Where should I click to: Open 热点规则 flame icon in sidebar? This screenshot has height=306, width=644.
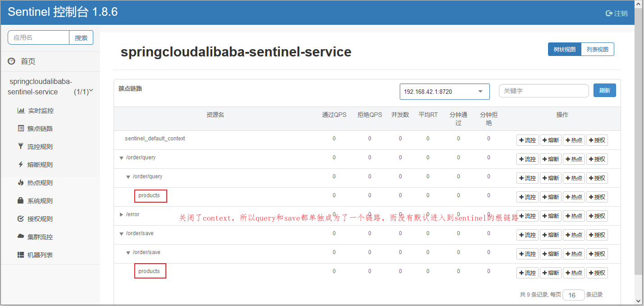(x=21, y=183)
